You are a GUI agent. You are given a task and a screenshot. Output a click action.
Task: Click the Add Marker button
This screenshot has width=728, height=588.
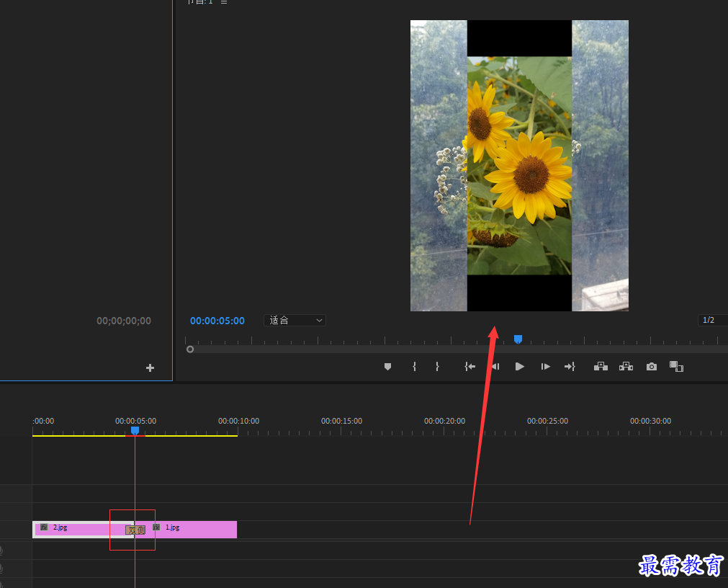pyautogui.click(x=387, y=367)
